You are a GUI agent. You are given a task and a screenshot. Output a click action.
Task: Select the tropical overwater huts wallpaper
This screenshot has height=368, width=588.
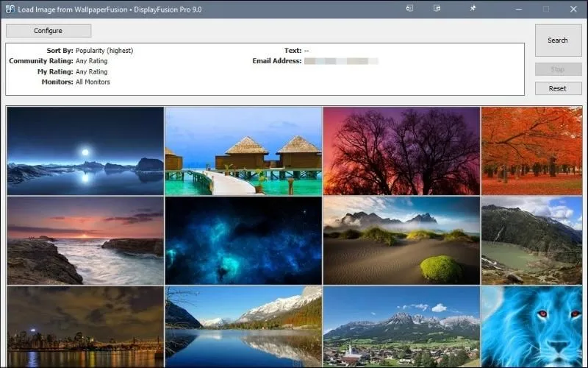[243, 151]
